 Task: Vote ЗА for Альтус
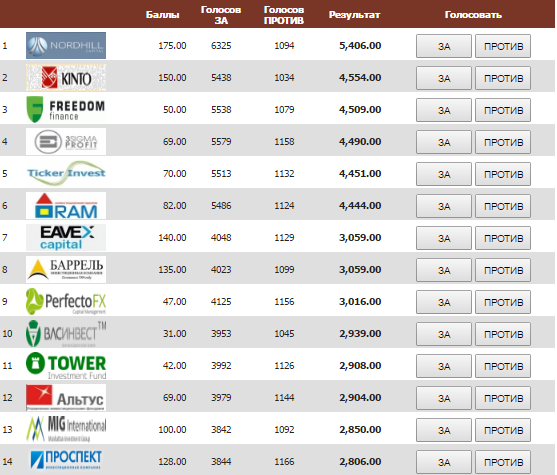click(x=444, y=398)
